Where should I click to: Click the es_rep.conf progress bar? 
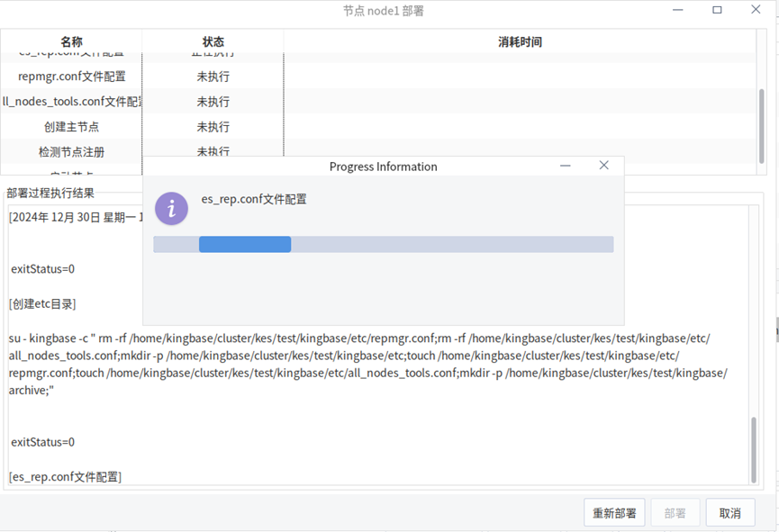coord(383,245)
